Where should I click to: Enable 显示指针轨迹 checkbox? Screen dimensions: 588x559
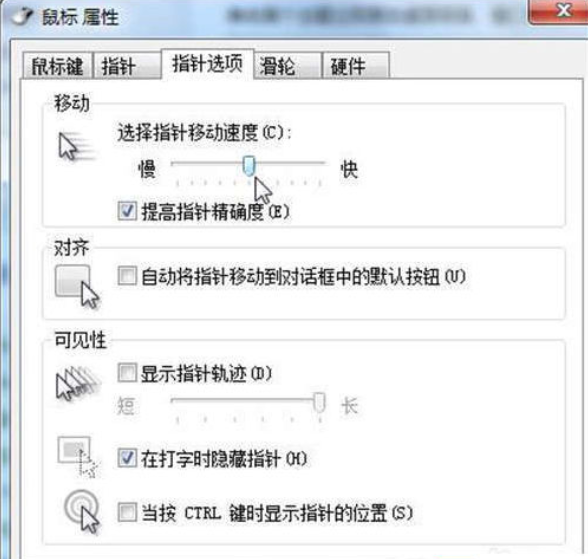tap(127, 373)
